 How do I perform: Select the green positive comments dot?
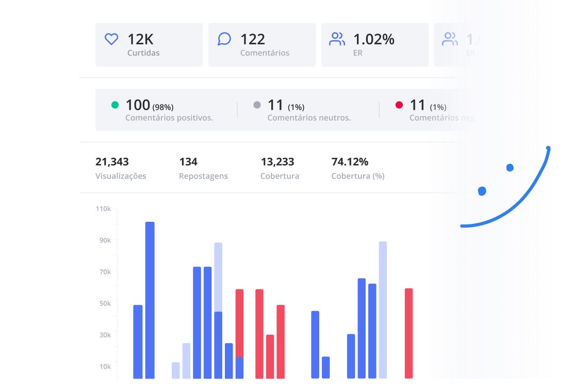115,105
